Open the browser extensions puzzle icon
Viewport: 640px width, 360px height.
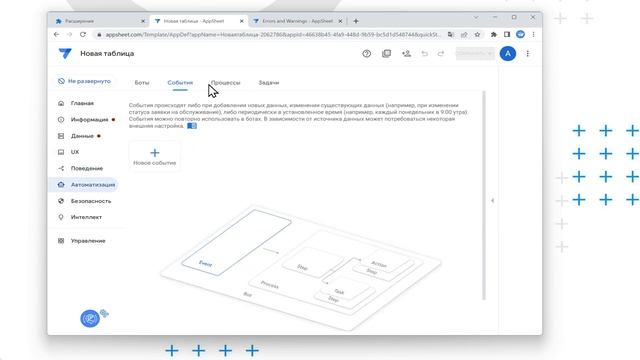(493, 35)
